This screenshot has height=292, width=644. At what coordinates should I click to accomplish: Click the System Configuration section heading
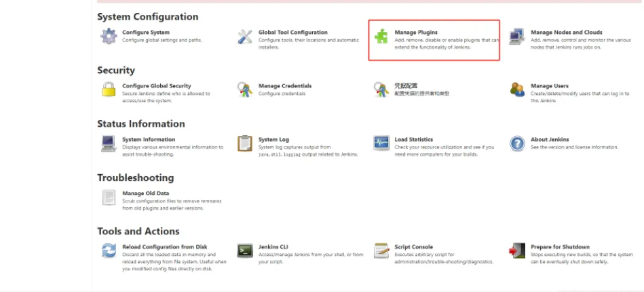[x=148, y=17]
